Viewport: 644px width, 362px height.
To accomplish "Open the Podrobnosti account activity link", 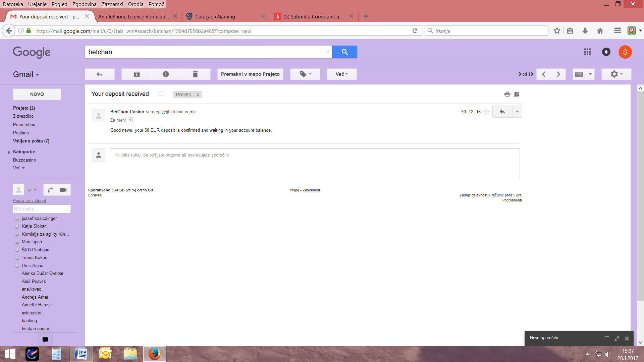I will [x=512, y=200].
